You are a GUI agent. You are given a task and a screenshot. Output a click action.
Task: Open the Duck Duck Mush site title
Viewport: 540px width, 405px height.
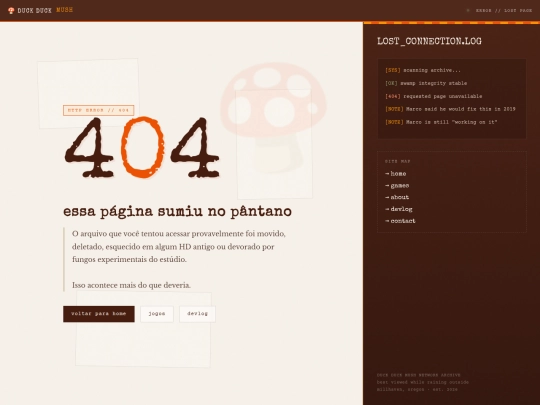coord(45,10)
